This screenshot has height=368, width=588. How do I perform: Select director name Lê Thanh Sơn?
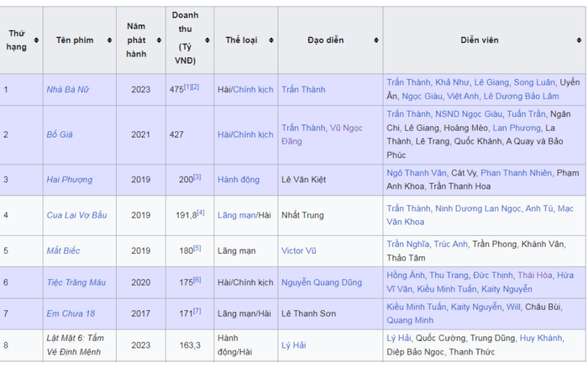coord(308,313)
